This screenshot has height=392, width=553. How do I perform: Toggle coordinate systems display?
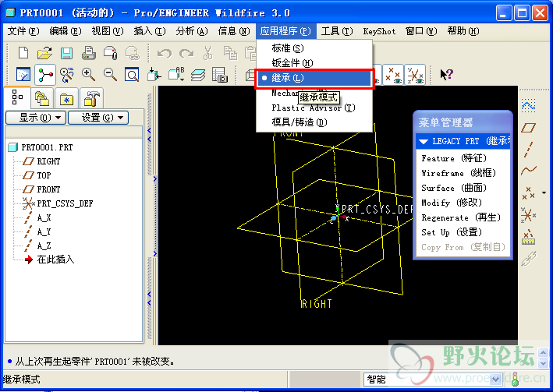click(x=415, y=75)
